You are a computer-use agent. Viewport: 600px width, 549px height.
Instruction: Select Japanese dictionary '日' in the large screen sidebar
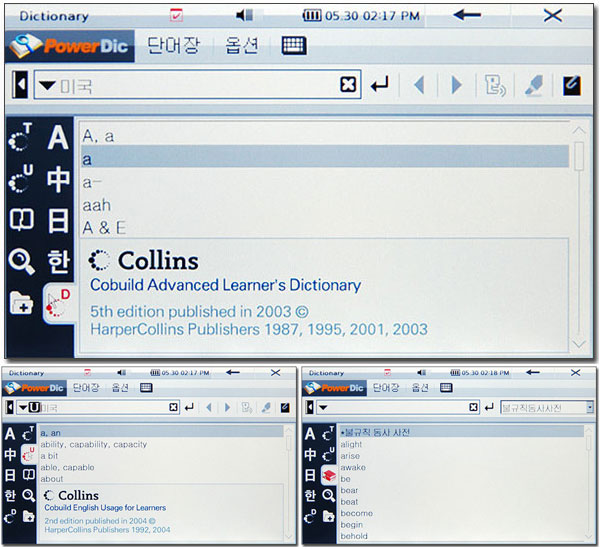(x=58, y=220)
